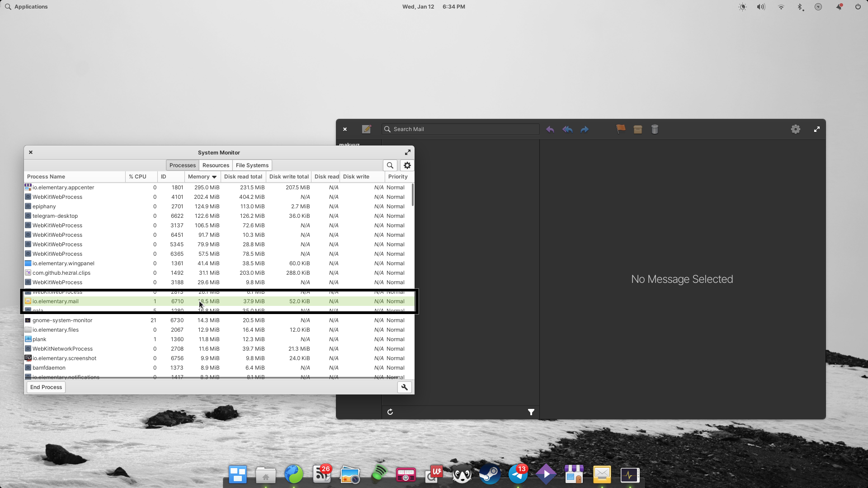The width and height of the screenshot is (868, 488).
Task: Move the conversation to trash
Action: coord(655,129)
